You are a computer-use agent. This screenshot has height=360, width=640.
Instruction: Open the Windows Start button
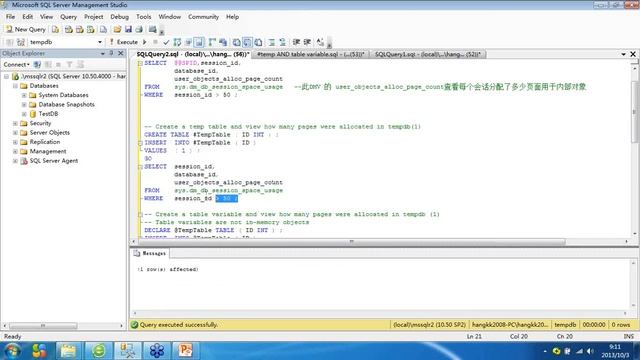(13, 351)
